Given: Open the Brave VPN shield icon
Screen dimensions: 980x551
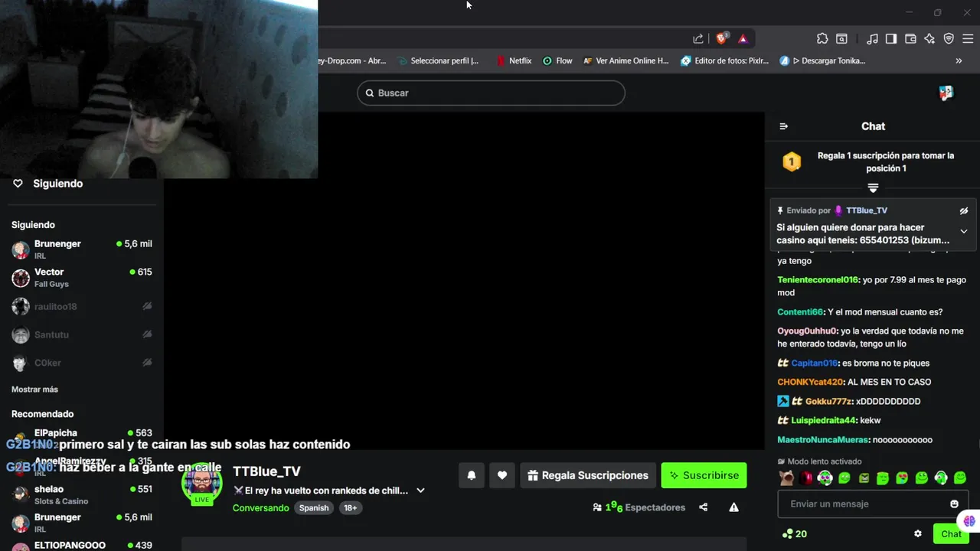Looking at the screenshot, I should pos(949,38).
